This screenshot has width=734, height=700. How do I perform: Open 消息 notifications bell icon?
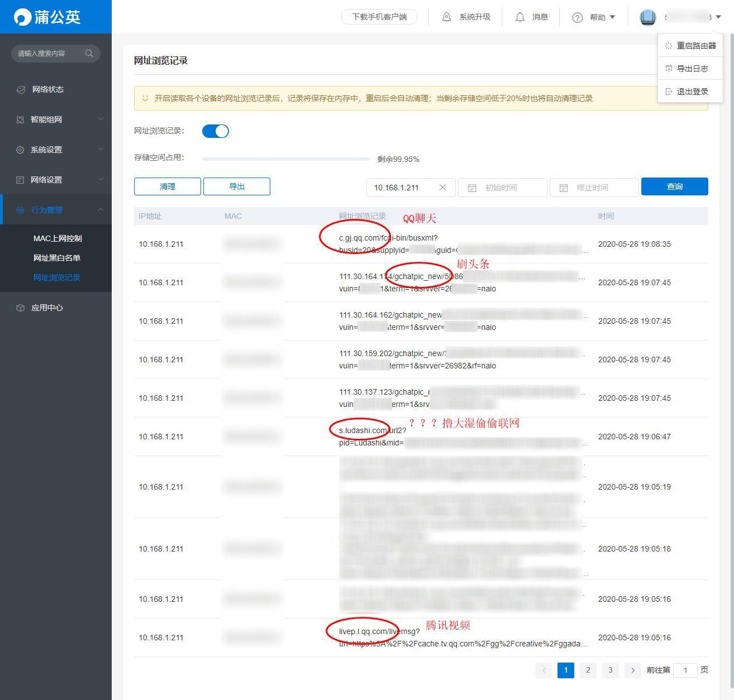click(x=520, y=17)
